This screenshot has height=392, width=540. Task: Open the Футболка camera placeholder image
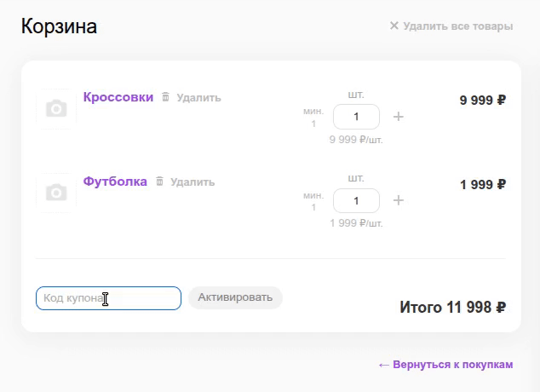click(56, 193)
